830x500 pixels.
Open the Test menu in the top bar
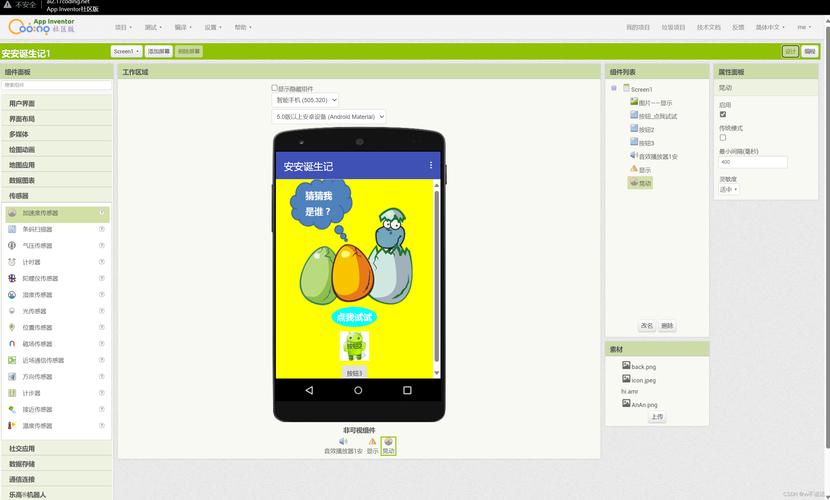click(x=153, y=28)
